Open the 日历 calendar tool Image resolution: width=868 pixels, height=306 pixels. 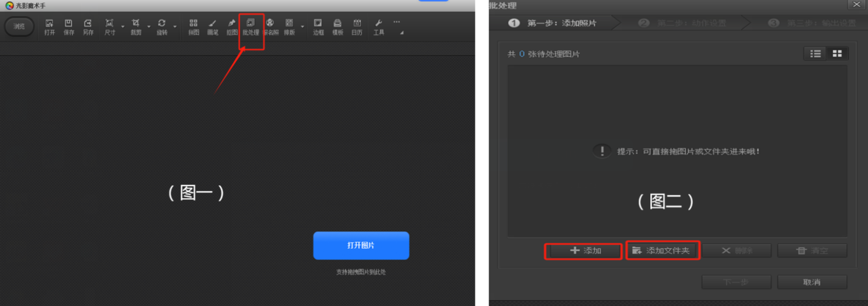tap(357, 27)
